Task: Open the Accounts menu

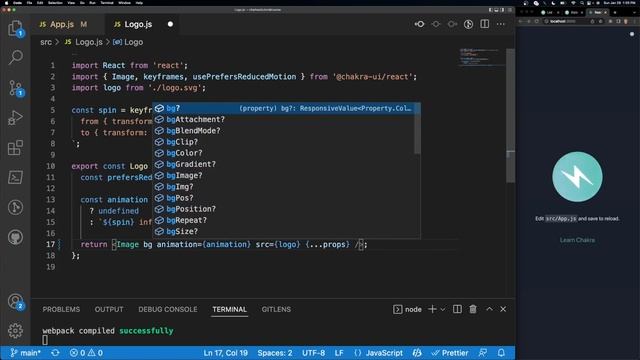Action: pyautogui.click(x=16, y=302)
